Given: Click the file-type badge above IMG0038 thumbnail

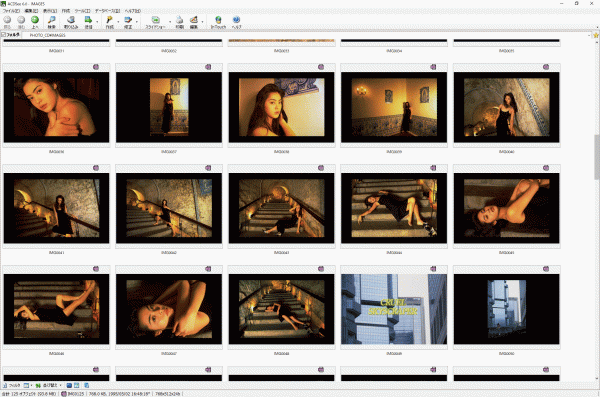Looking at the screenshot, I should pos(321,67).
